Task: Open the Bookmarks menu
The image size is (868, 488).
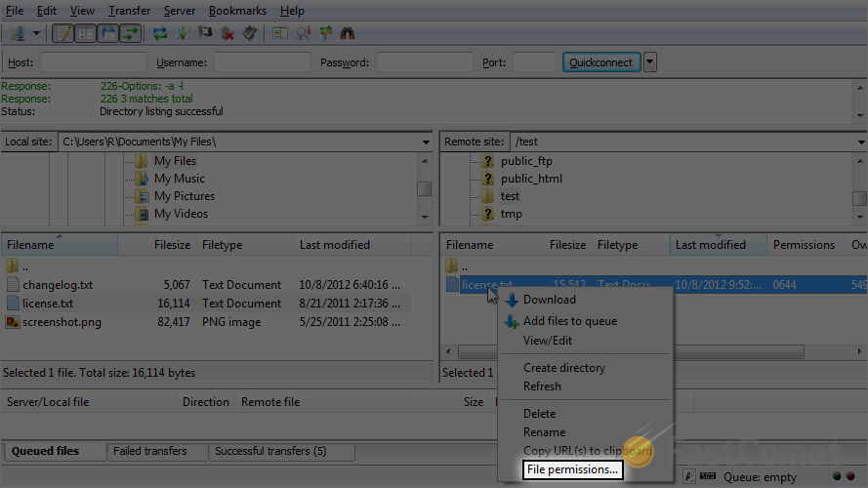Action: click(x=237, y=11)
